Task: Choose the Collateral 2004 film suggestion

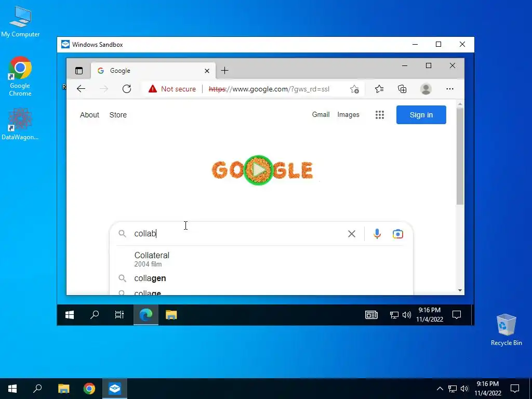Action: click(x=261, y=259)
